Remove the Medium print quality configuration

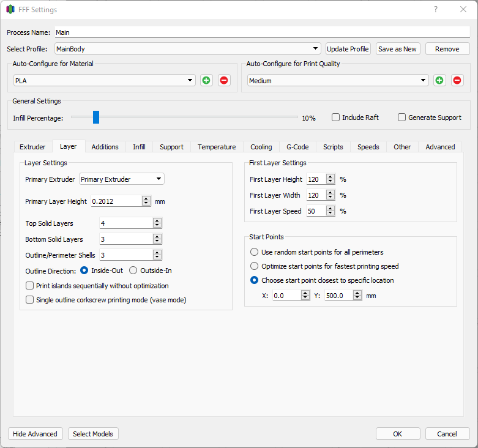click(x=457, y=80)
